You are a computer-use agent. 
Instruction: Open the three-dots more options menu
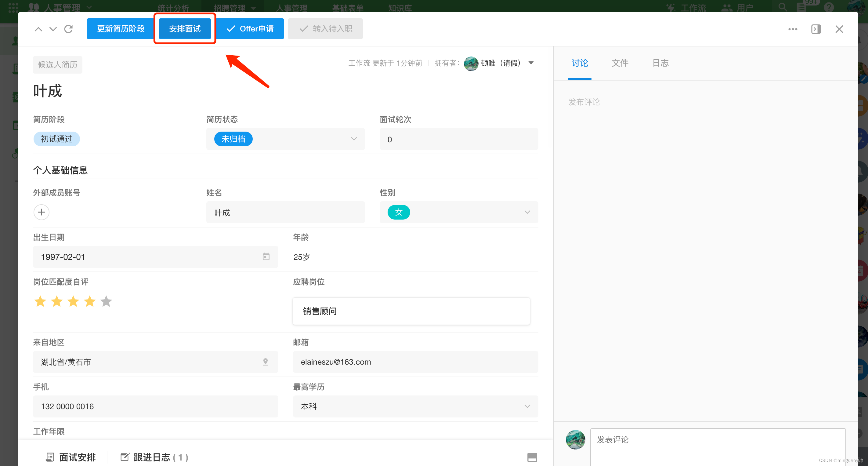click(x=793, y=29)
